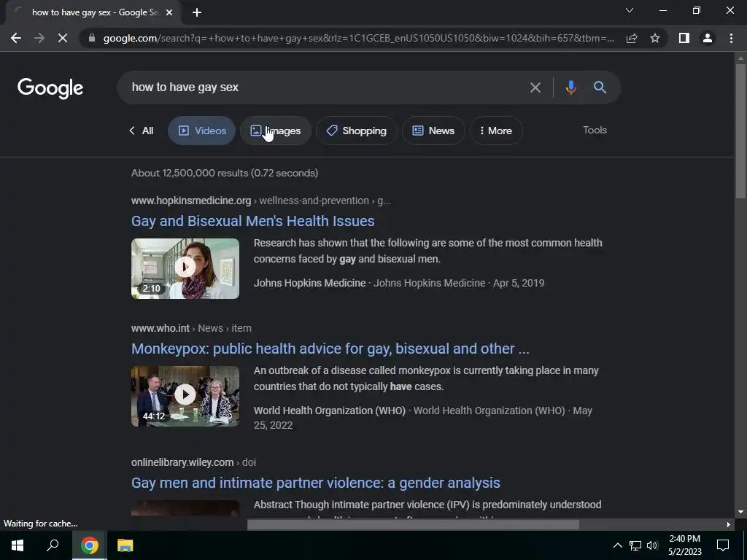Screen dimensions: 747x560
Task: Submit the search with the magnifier icon
Action: click(x=600, y=87)
